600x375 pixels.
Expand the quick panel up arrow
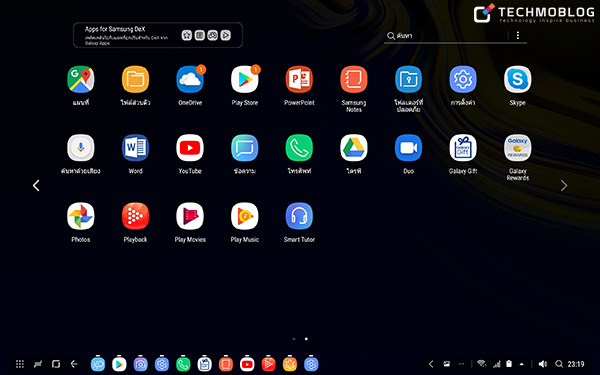pos(522,364)
